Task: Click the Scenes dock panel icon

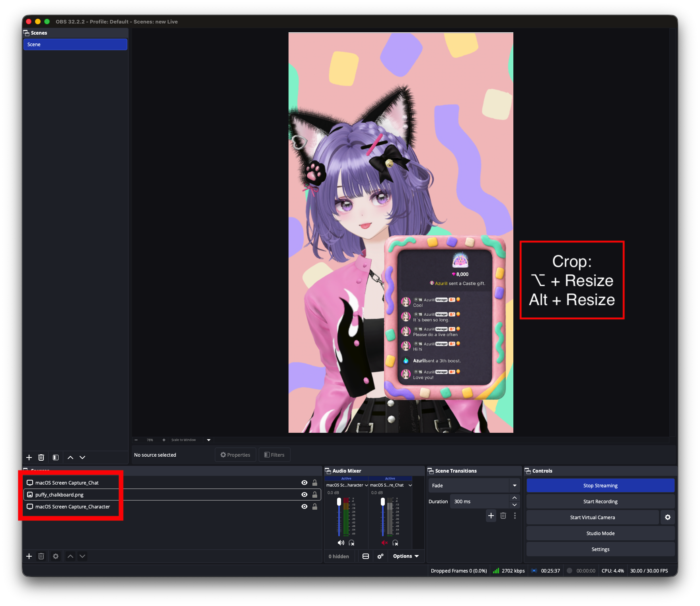Action: pyautogui.click(x=26, y=33)
